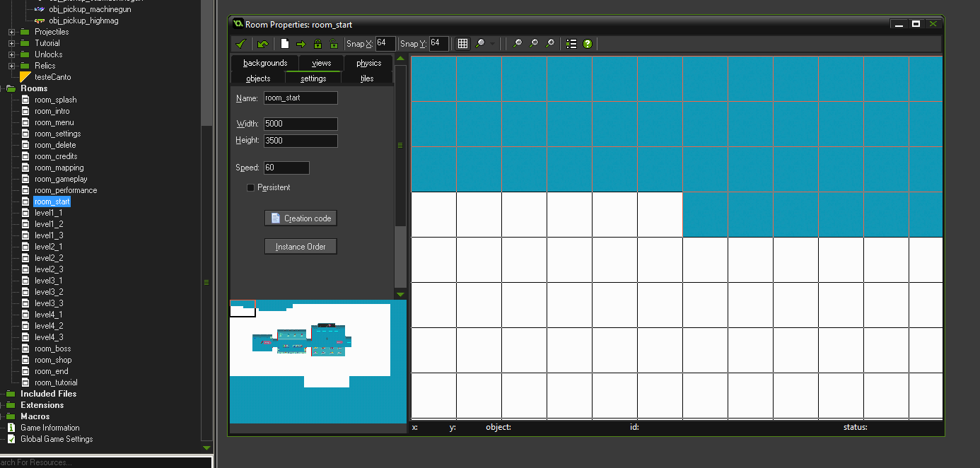Click the room minimap thumbnail

coord(318,361)
